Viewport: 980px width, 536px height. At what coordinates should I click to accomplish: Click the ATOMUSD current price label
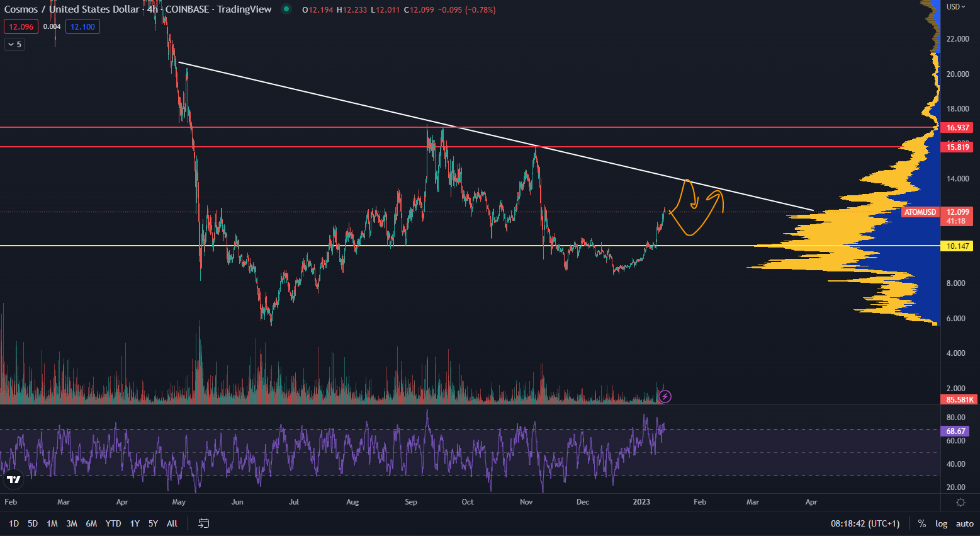tap(920, 212)
